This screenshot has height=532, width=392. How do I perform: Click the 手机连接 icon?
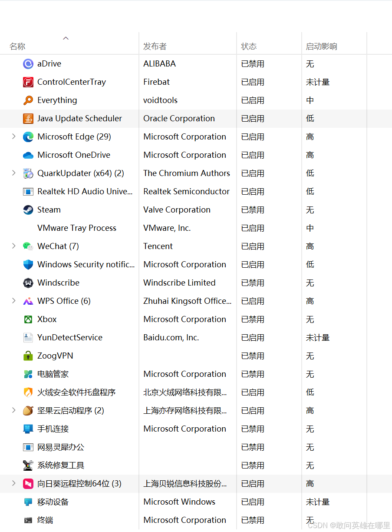point(28,429)
